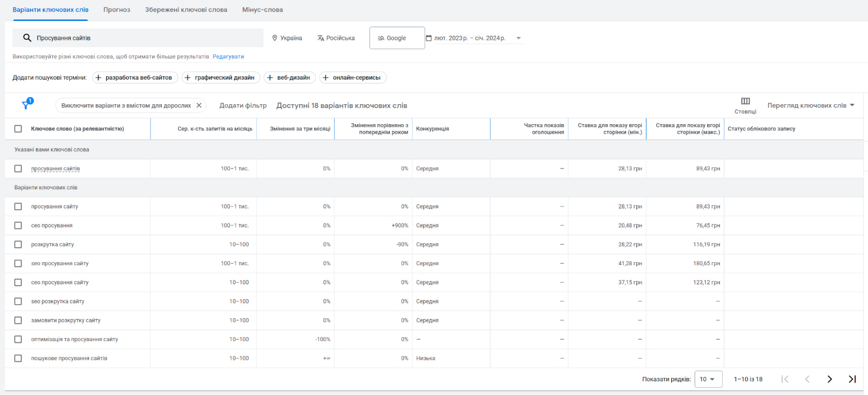The height and width of the screenshot is (395, 868).
Task: Sort by Сер. к-сть запитів на місяць
Action: [215, 129]
